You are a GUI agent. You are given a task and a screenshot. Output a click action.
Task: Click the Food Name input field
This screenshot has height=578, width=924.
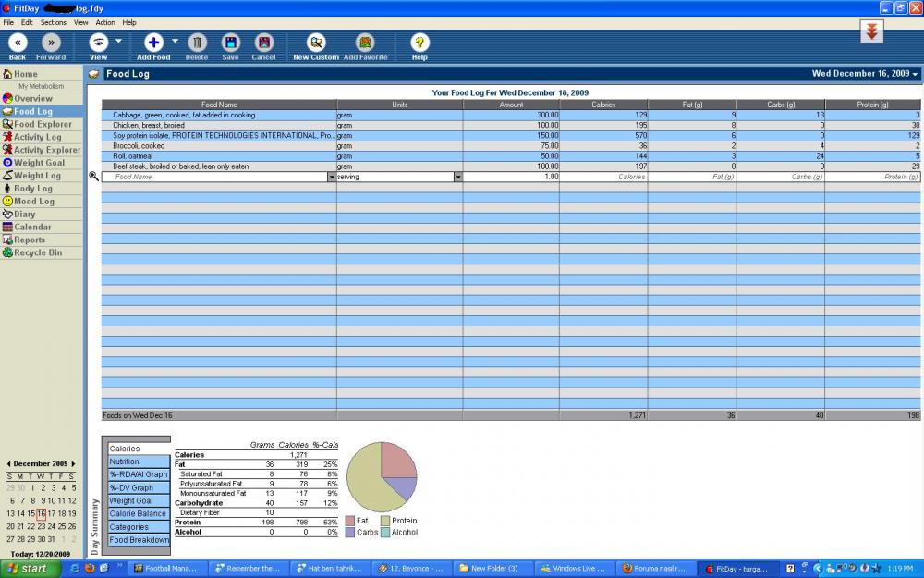point(214,177)
